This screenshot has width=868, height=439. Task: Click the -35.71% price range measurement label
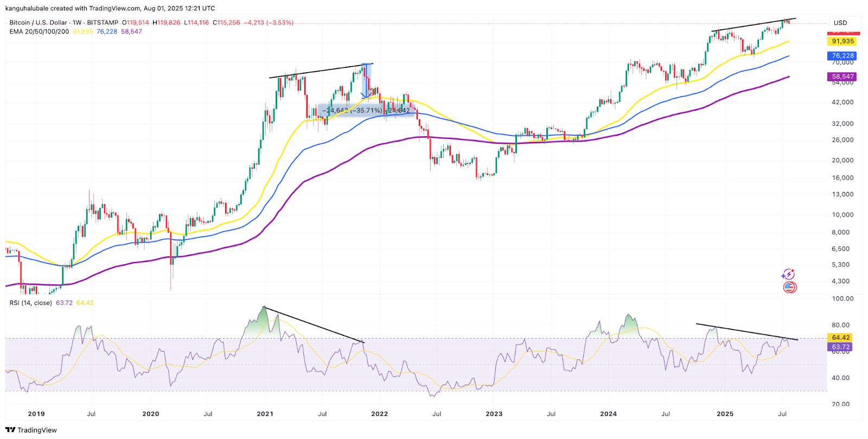point(366,111)
